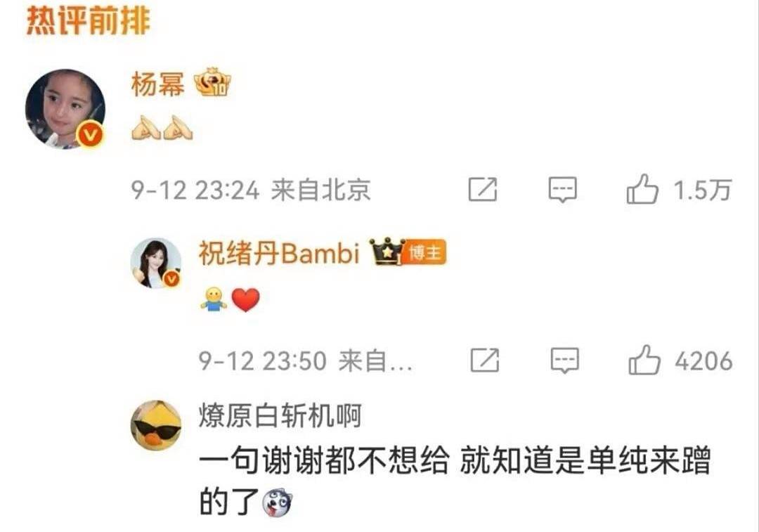Open the user profile 燎原白斩机啊
759x532 pixels.
(280, 416)
